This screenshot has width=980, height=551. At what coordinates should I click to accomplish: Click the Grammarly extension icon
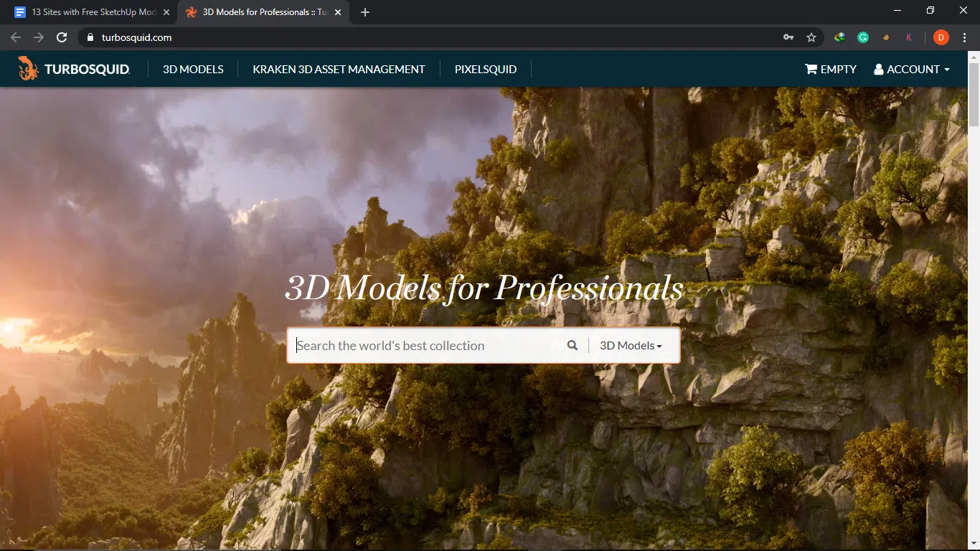tap(863, 37)
